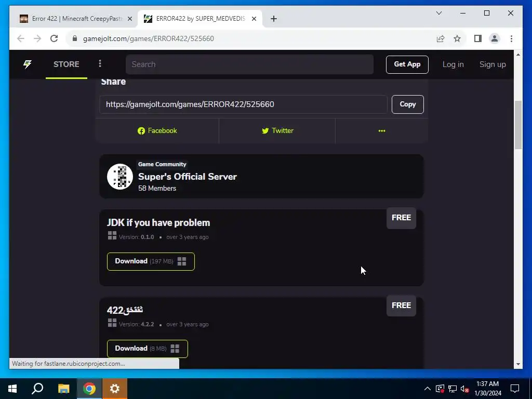The width and height of the screenshot is (532, 399).
Task: Close the ERROR422 Game Jolt tab
Action: 254,19
